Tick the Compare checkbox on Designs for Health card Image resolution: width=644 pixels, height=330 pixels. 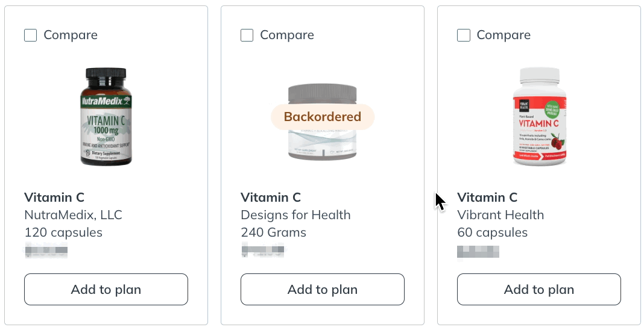point(247,36)
